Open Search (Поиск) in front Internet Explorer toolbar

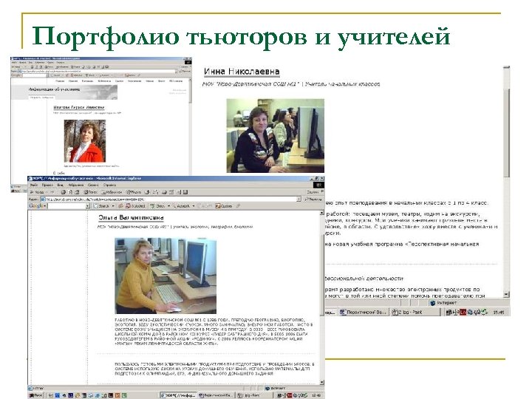[91, 192]
